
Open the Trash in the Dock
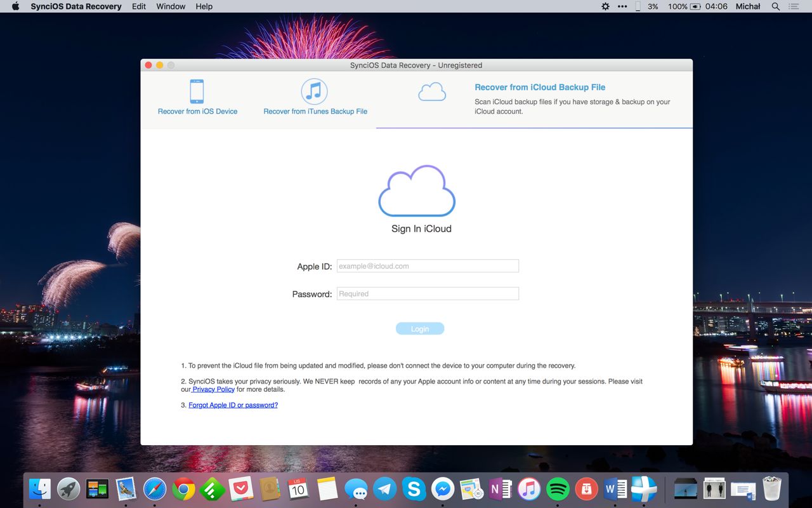click(x=772, y=489)
